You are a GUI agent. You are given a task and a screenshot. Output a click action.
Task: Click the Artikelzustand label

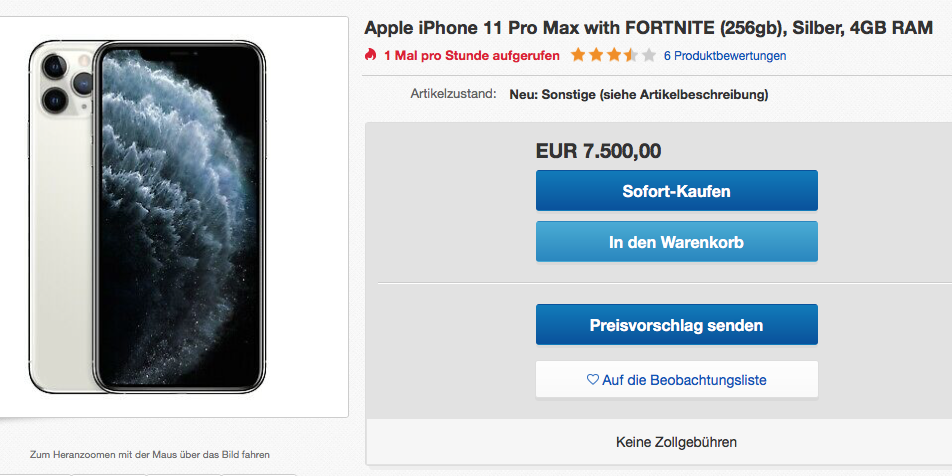(x=453, y=94)
